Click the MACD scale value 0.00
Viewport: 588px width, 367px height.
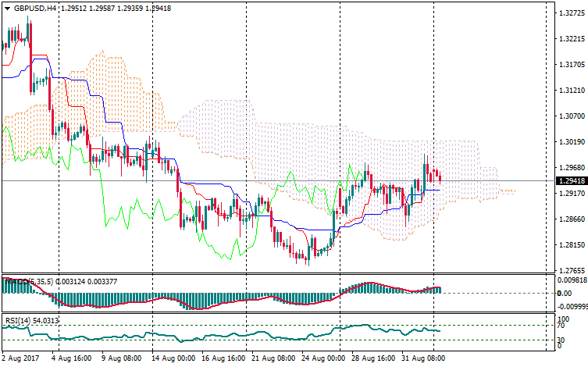click(565, 294)
